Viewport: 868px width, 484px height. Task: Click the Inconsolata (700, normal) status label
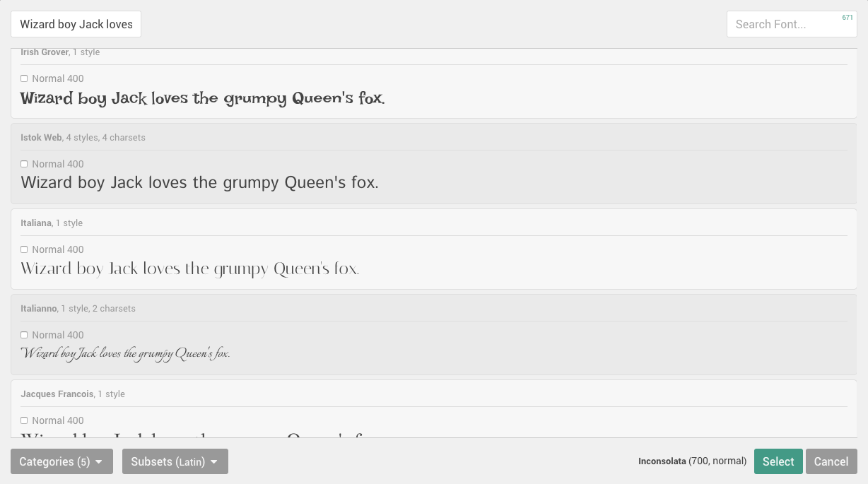click(x=692, y=461)
